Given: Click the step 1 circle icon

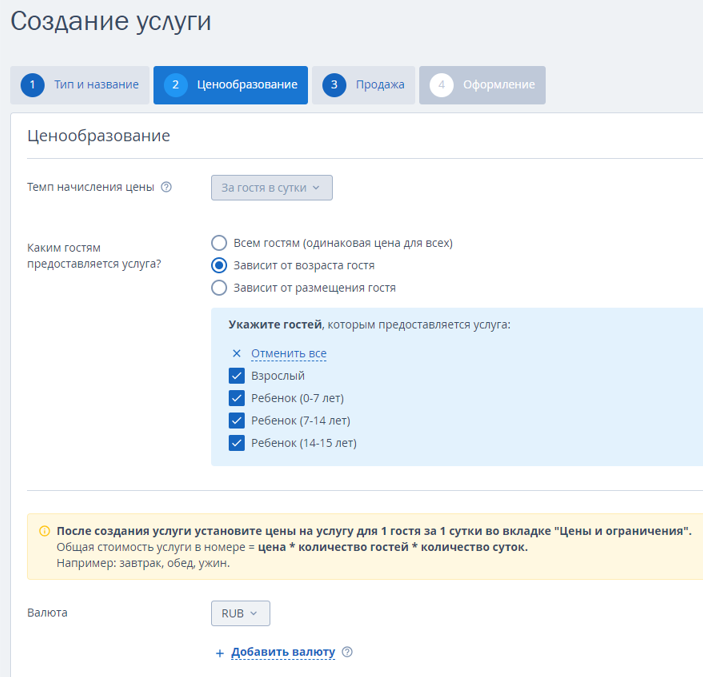Looking at the screenshot, I should pyautogui.click(x=32, y=85).
